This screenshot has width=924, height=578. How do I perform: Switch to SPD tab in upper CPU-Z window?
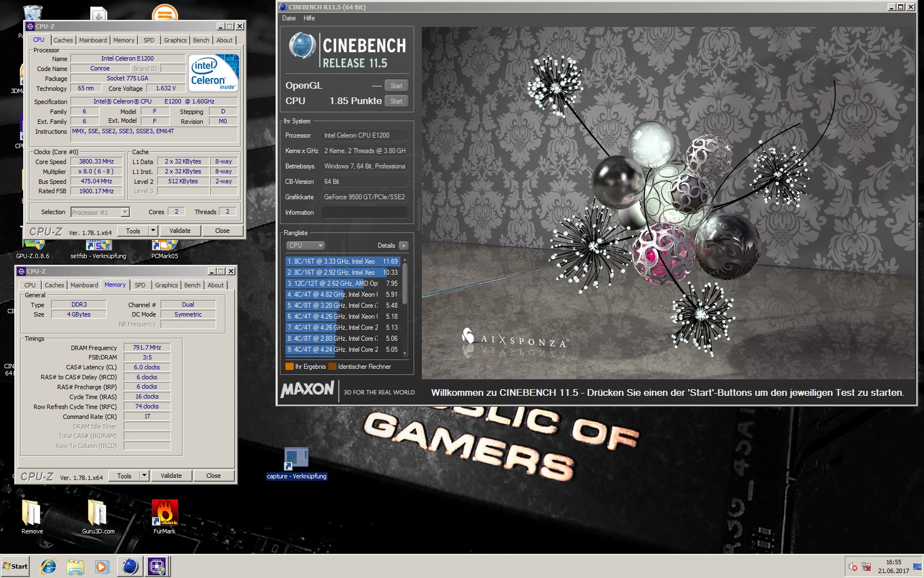coord(149,40)
